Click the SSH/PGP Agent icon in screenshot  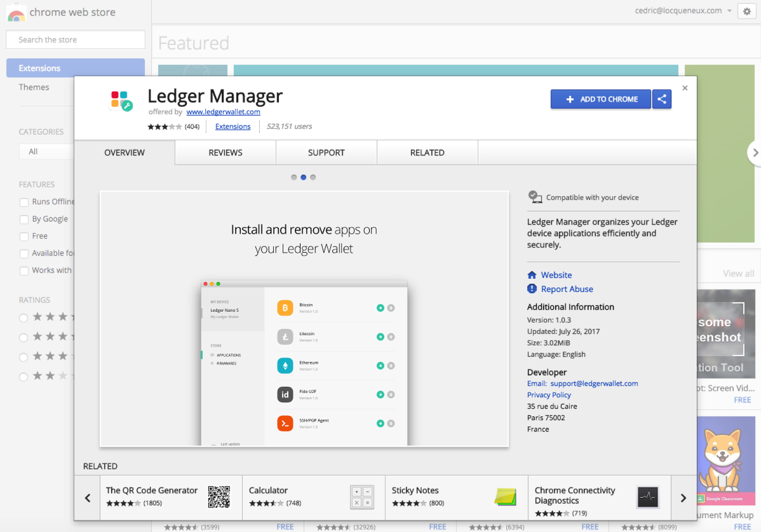285,423
